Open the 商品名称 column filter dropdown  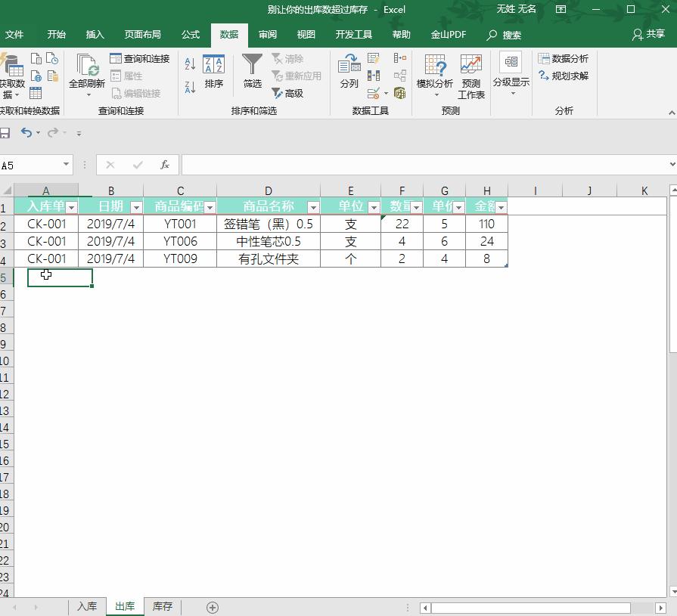(313, 206)
